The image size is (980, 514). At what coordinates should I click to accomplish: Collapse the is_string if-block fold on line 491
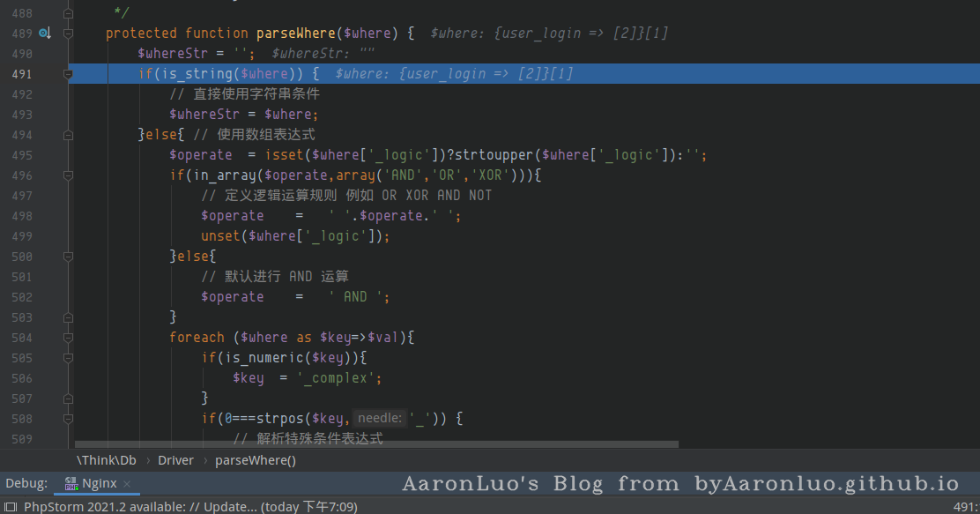[68, 74]
